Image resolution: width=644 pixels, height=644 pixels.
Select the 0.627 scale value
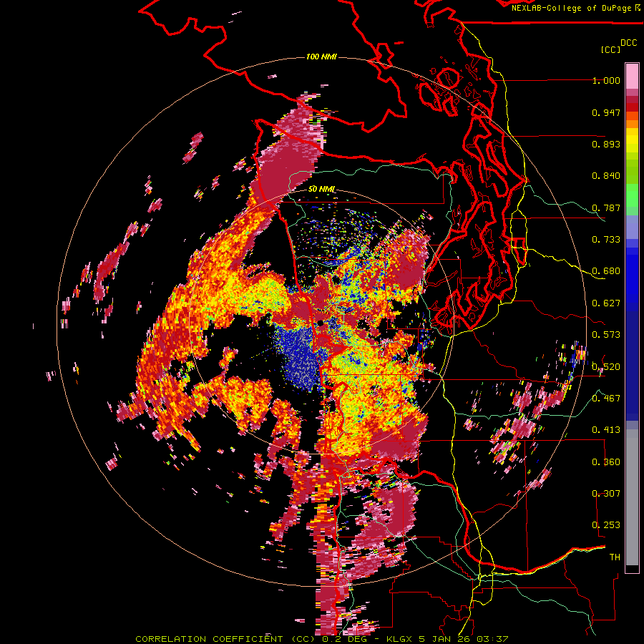(x=606, y=303)
